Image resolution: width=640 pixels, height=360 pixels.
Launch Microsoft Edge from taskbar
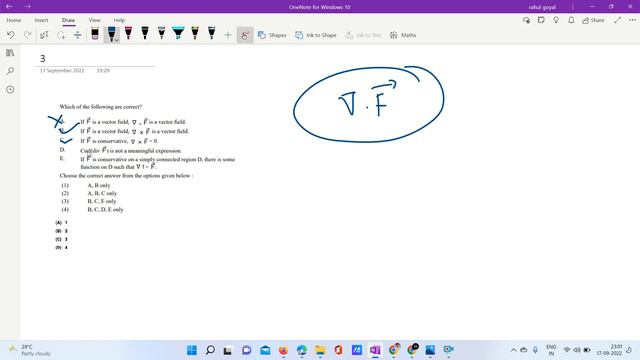(x=302, y=350)
